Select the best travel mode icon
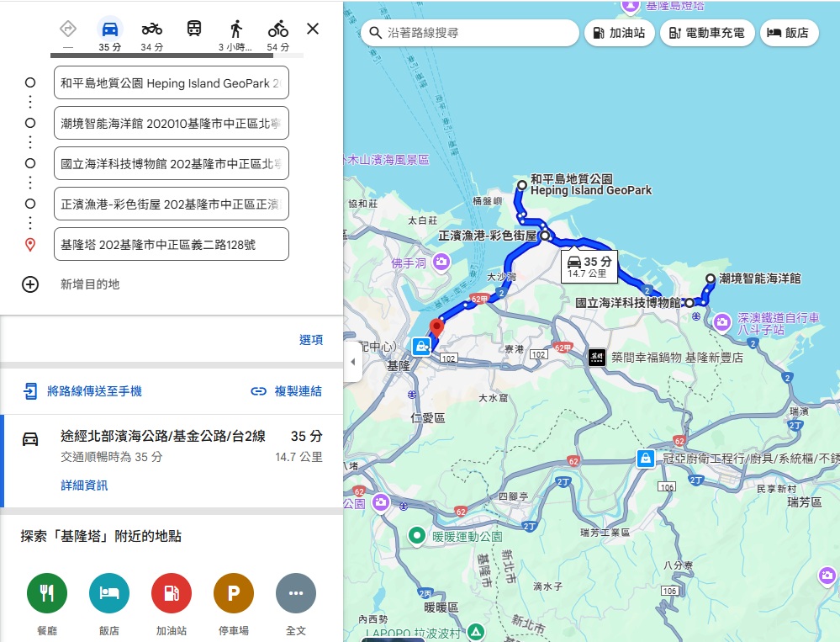The width and height of the screenshot is (840, 642). (x=68, y=29)
